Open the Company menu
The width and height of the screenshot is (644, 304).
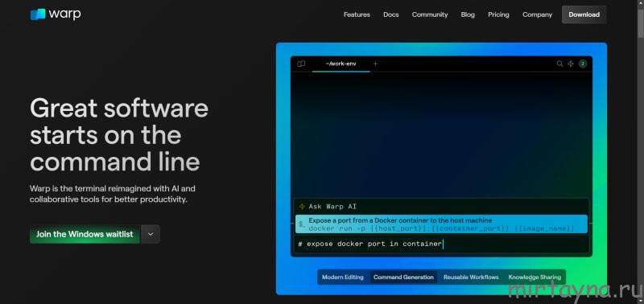coord(537,14)
